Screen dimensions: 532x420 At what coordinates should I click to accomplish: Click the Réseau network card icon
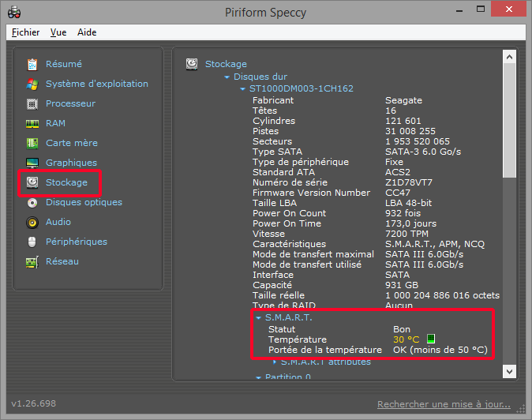pos(32,261)
